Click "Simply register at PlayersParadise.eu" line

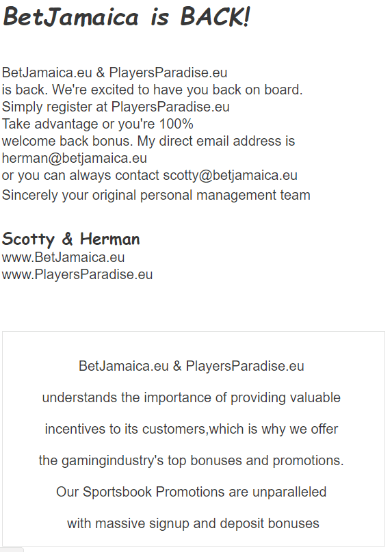point(116,107)
